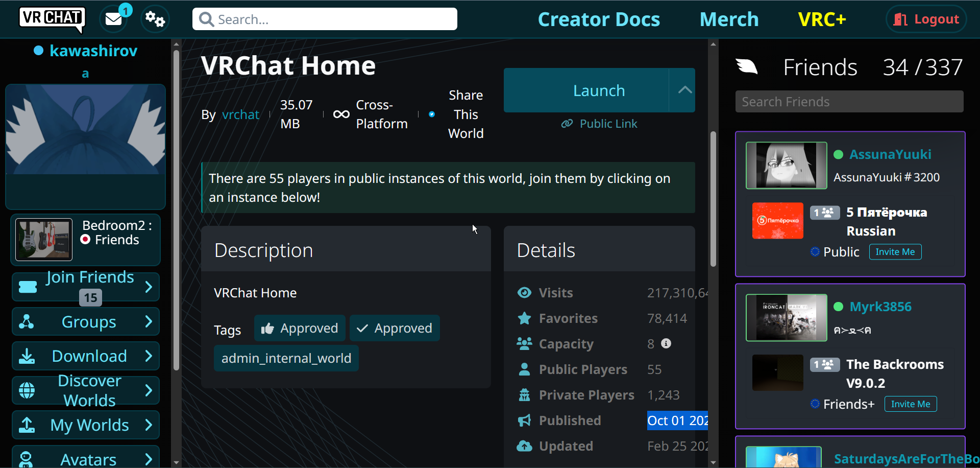This screenshot has width=980, height=468.
Task: Click the magnifier icon in the search bar
Action: (x=206, y=19)
